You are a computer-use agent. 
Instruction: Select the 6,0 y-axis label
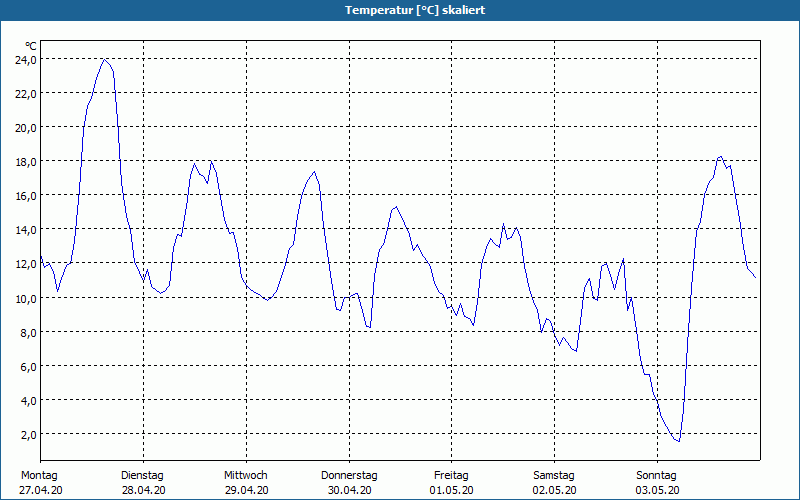pyautogui.click(x=28, y=367)
